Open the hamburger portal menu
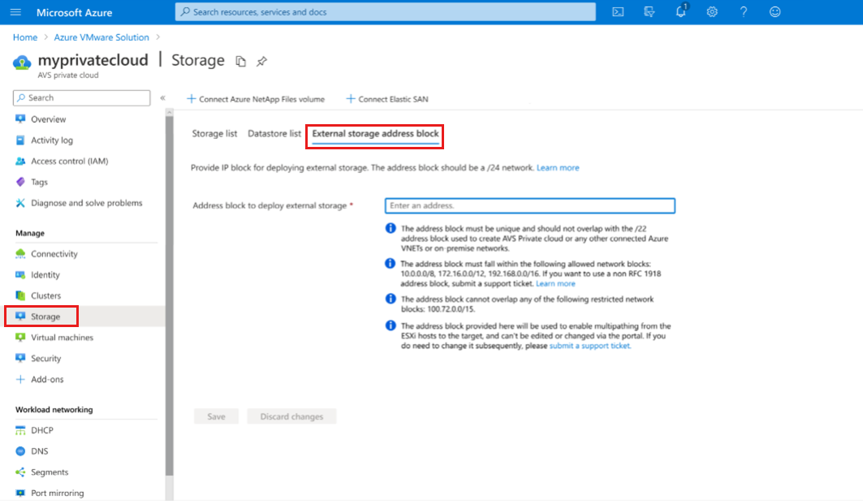 pyautogui.click(x=15, y=11)
